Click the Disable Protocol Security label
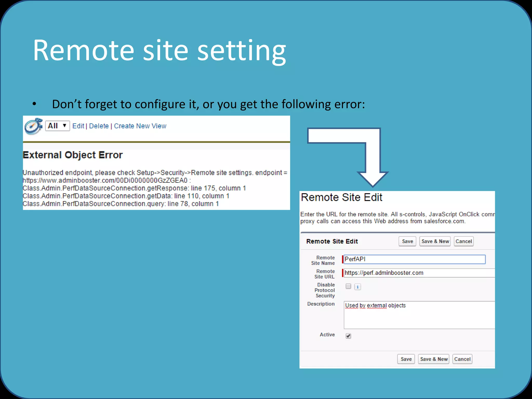 coord(325,290)
